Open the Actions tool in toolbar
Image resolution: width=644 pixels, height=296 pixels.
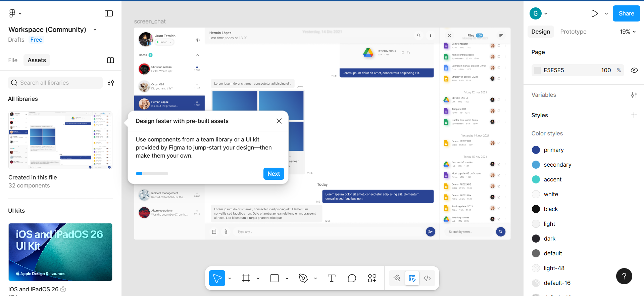(372, 278)
